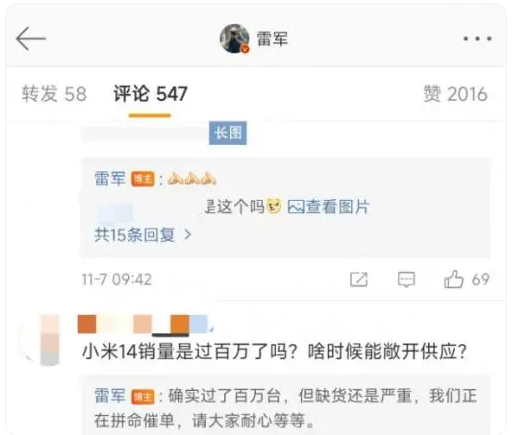Viewport: 516px width, 435px height.
Task: Switch to the 转发 58 tab
Action: coord(54,94)
